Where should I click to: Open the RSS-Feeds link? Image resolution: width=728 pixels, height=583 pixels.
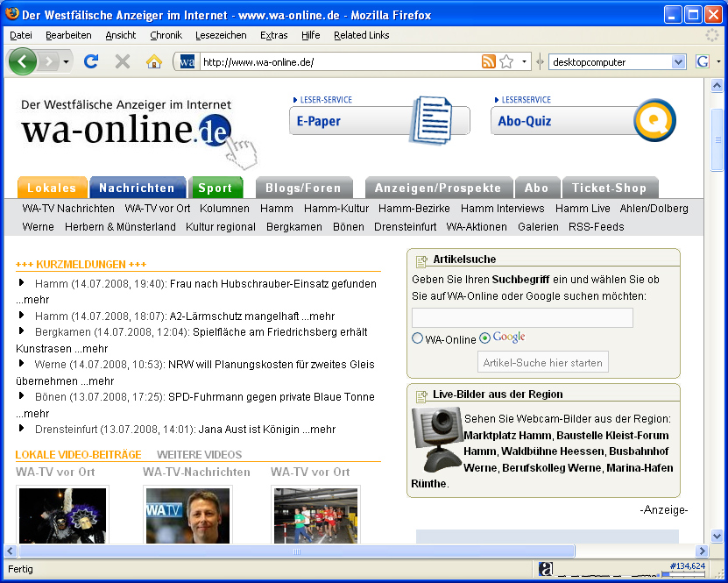tap(596, 227)
